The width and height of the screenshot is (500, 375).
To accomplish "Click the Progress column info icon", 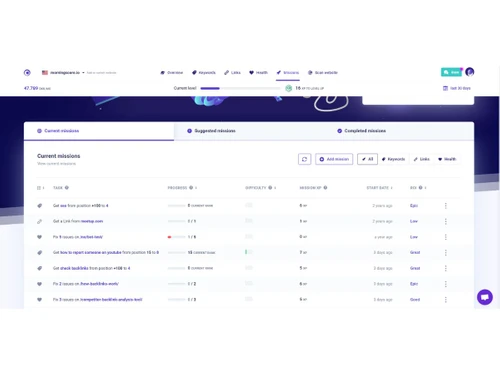I will 191,188.
